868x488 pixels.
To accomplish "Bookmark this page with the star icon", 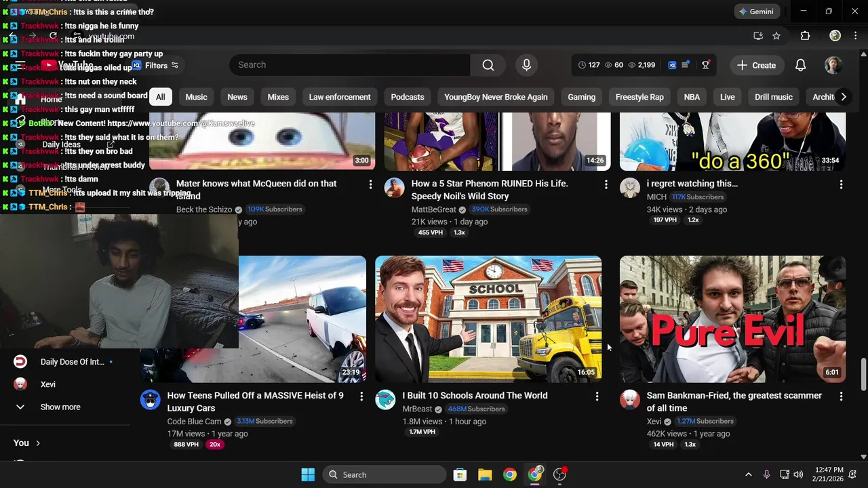I will (x=776, y=36).
